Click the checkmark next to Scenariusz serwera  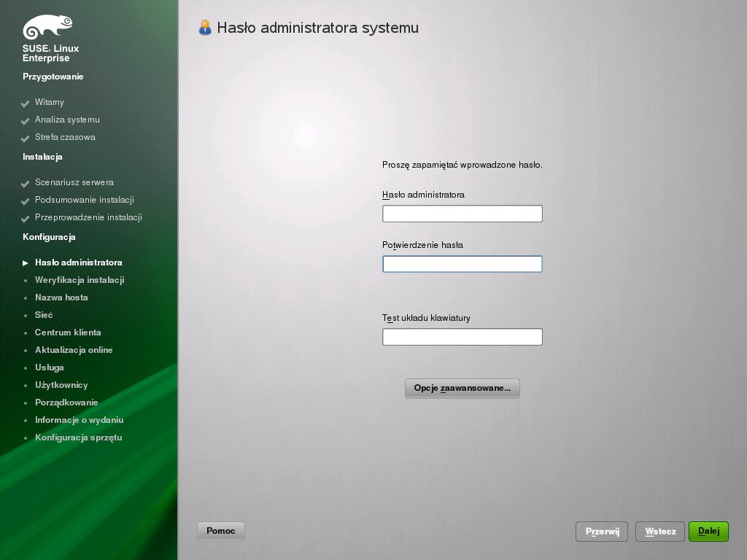pos(26,183)
